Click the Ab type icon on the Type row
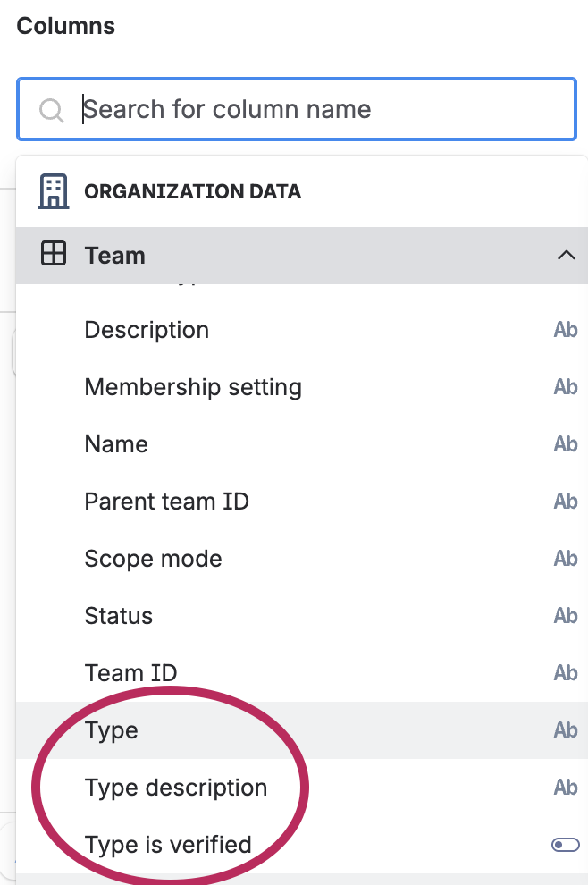The height and width of the screenshot is (885, 588). click(566, 729)
